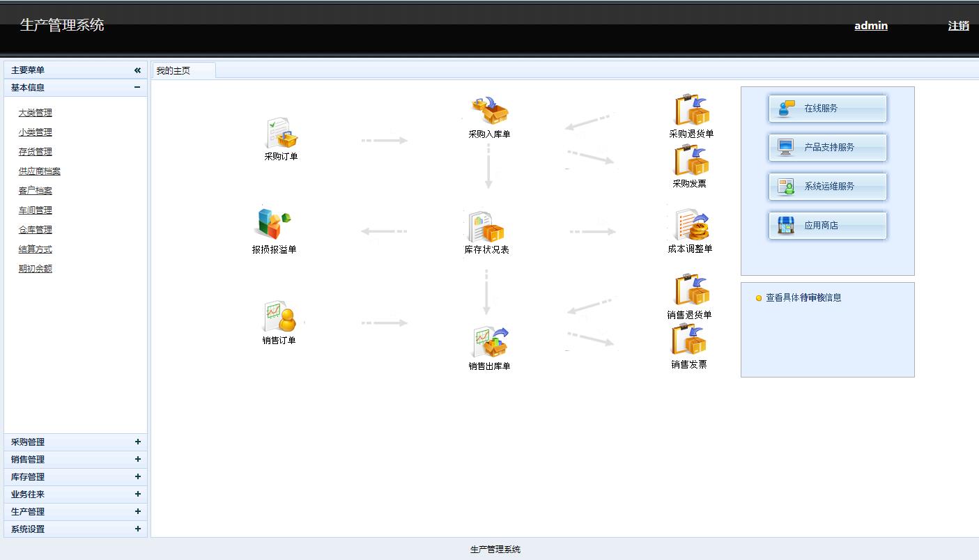The width and height of the screenshot is (979, 560).
Task: Open the 查看具体待审核信息 link
Action: coord(803,297)
